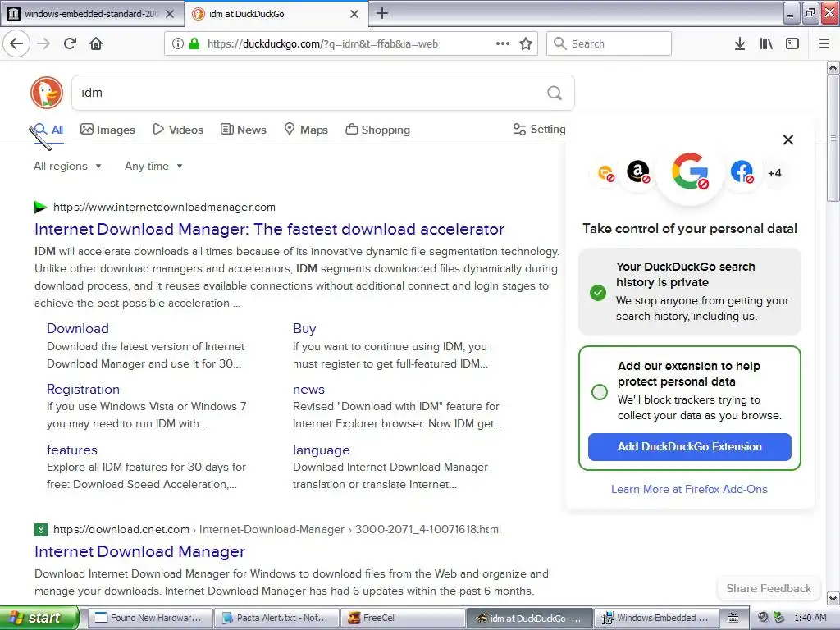
Task: Open the Registration sitelink
Action: coord(83,390)
